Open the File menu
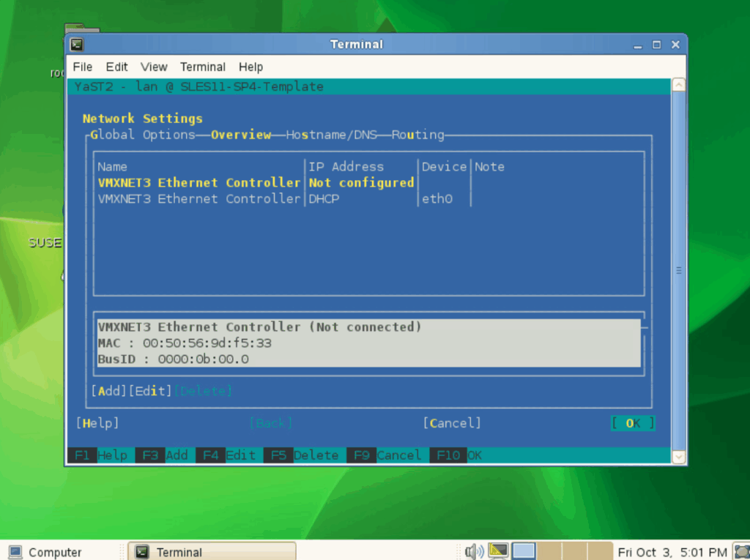 [83, 67]
